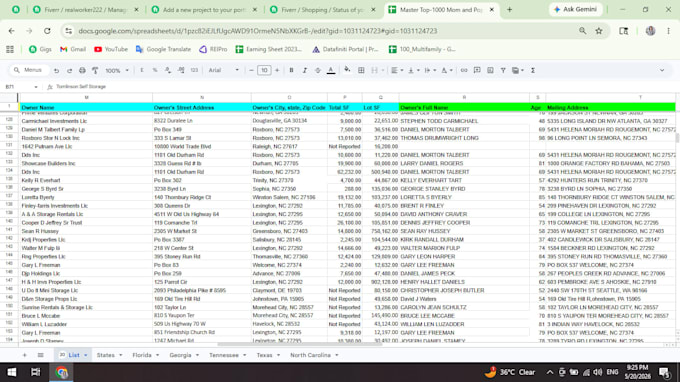Open text color picker
This screenshot has height=382, width=680.
click(331, 70)
